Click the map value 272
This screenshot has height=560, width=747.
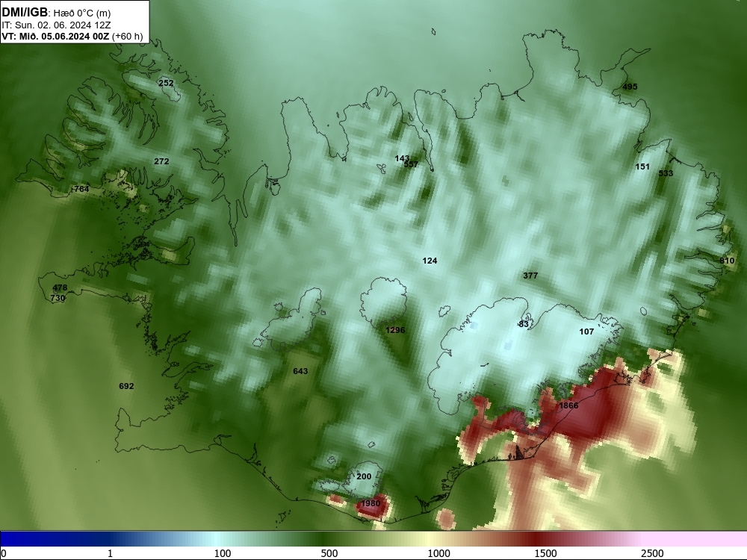coord(161,161)
